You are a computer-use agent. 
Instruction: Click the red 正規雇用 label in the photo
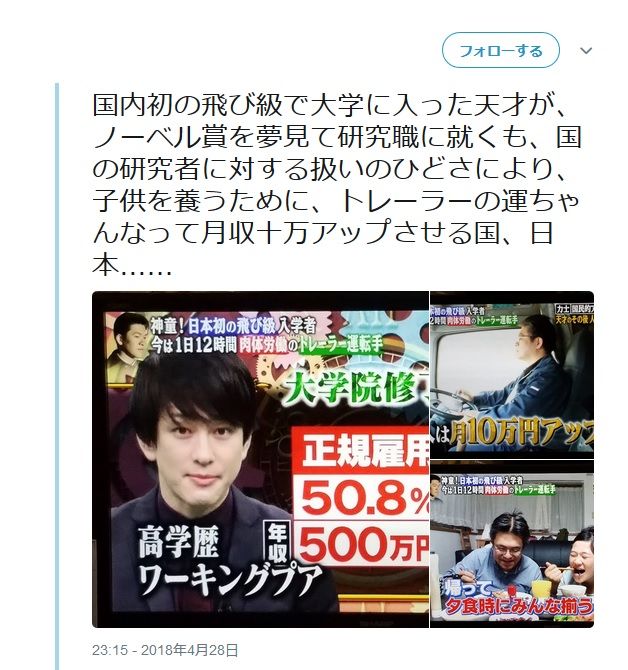pyautogui.click(x=364, y=450)
